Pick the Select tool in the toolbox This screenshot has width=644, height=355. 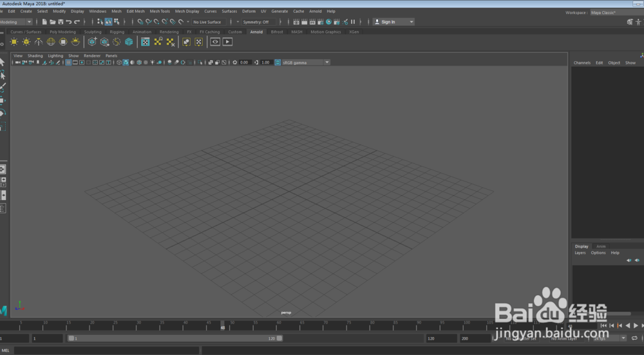coord(3,62)
